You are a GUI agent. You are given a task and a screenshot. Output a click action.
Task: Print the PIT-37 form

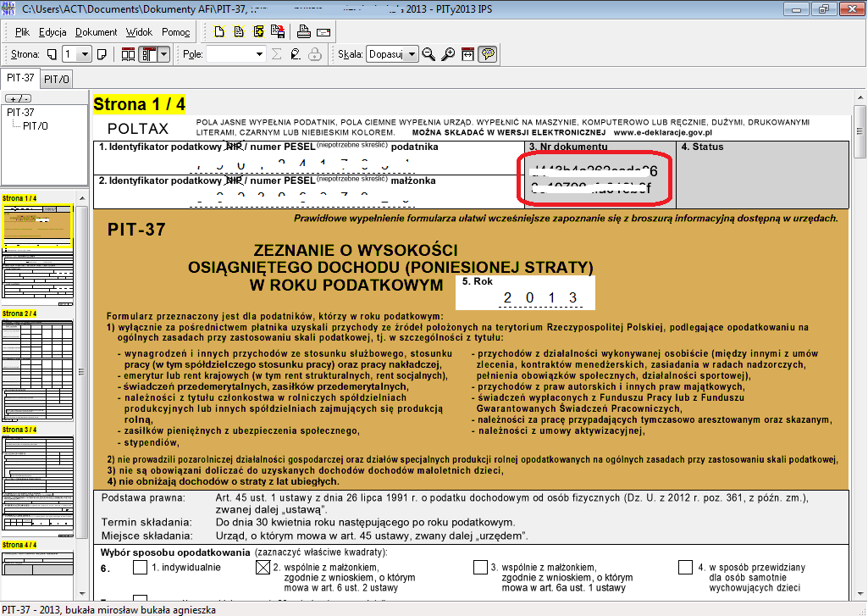303,31
